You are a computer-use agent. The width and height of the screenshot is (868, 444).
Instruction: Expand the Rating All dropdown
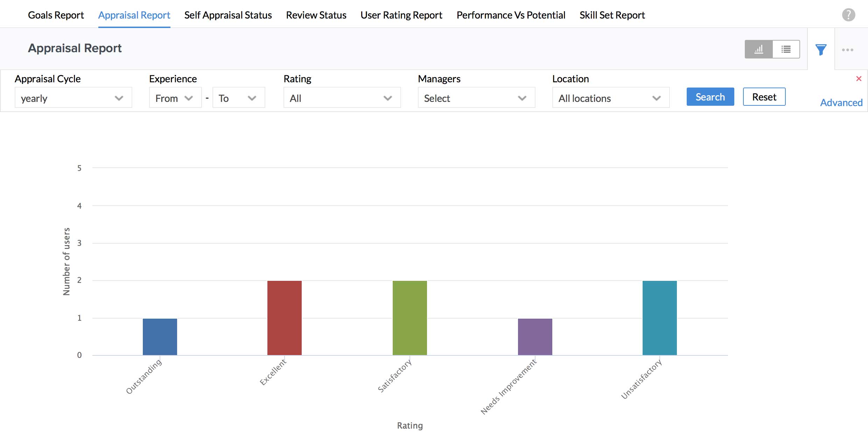point(342,98)
